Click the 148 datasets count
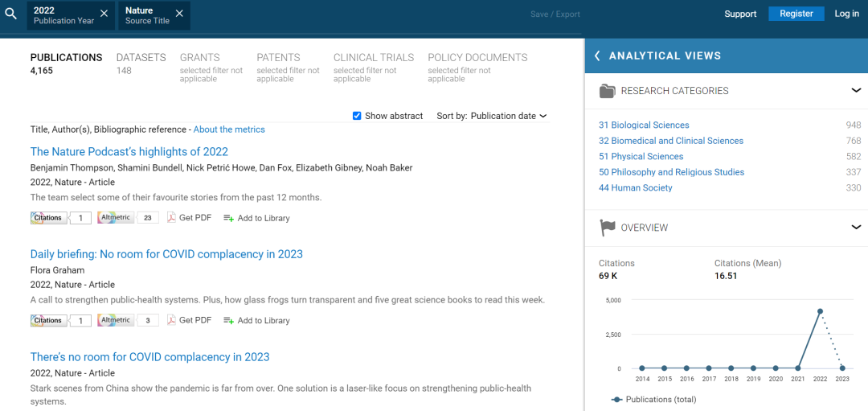 [124, 70]
